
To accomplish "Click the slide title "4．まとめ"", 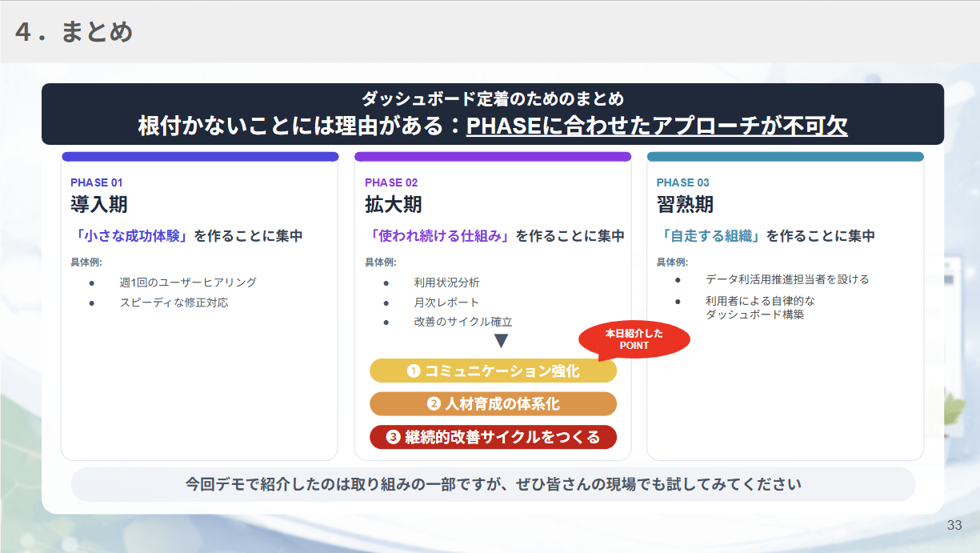I will 74,32.
